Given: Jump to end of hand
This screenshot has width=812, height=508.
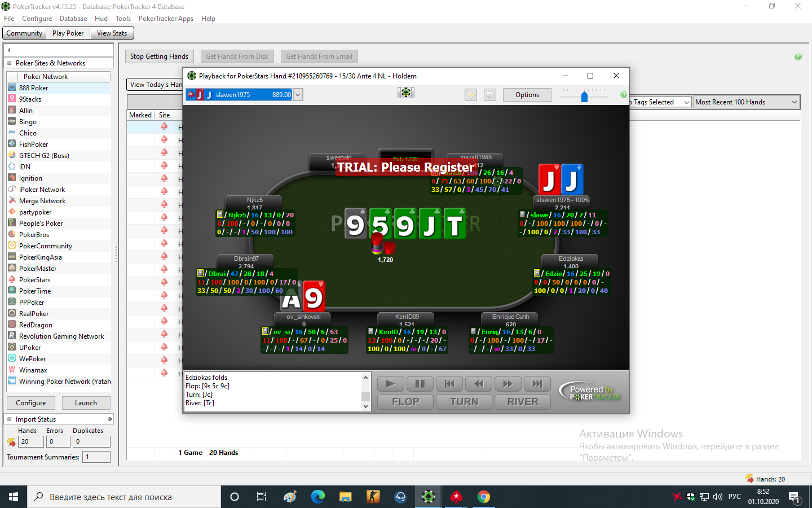Looking at the screenshot, I should pos(537,384).
